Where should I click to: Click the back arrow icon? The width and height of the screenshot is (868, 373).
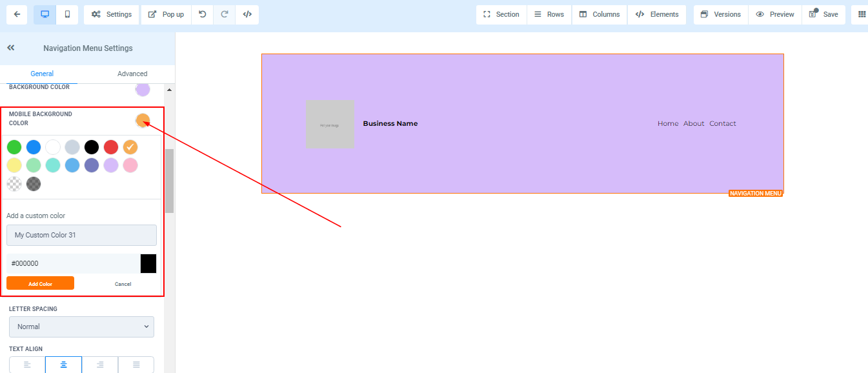point(17,14)
